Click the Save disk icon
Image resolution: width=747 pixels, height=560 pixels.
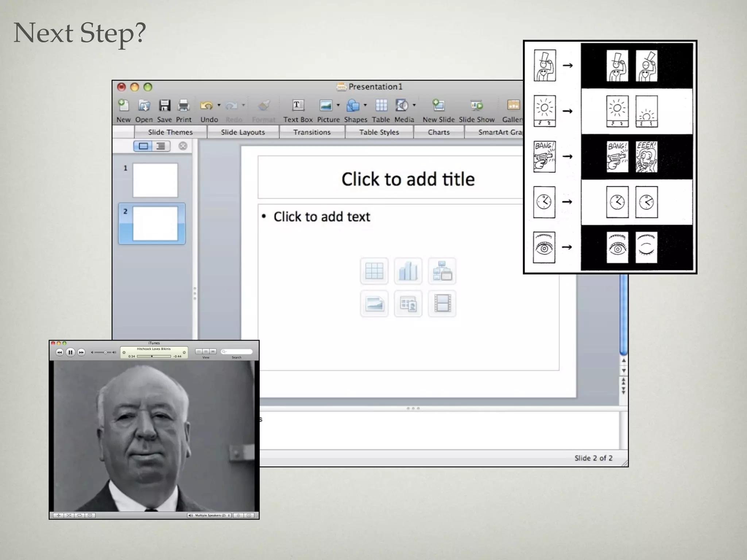[x=165, y=106]
